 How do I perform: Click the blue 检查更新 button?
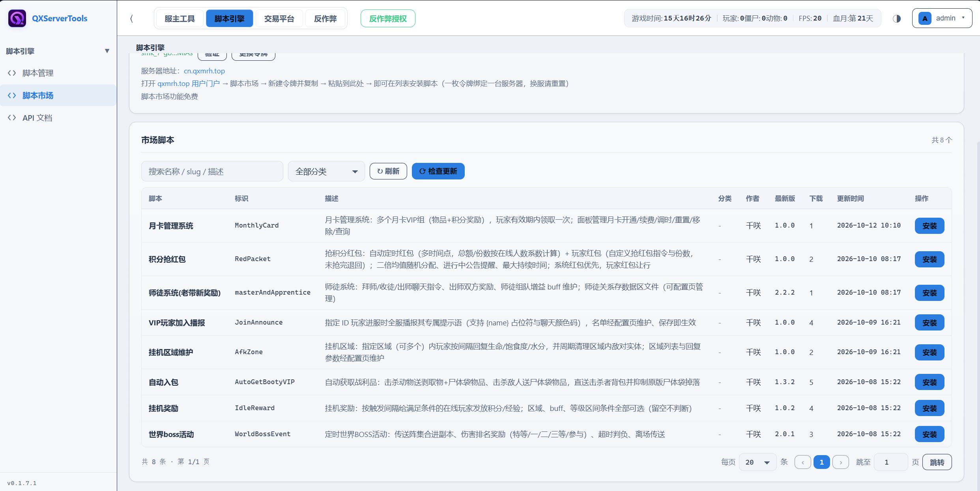(x=438, y=171)
